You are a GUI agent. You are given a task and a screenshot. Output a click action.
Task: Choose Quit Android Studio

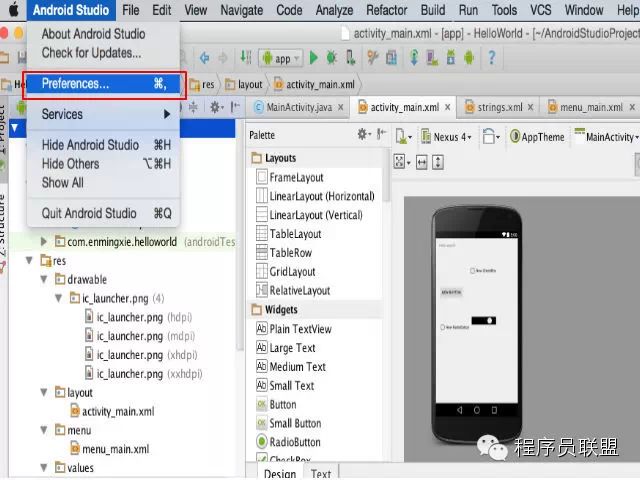coord(103,213)
